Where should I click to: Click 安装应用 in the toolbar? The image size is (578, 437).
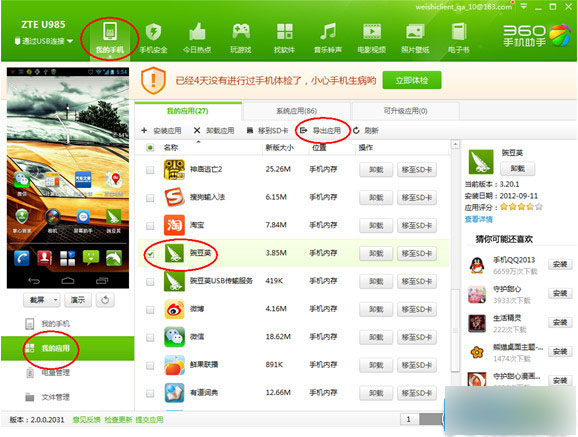coord(161,131)
